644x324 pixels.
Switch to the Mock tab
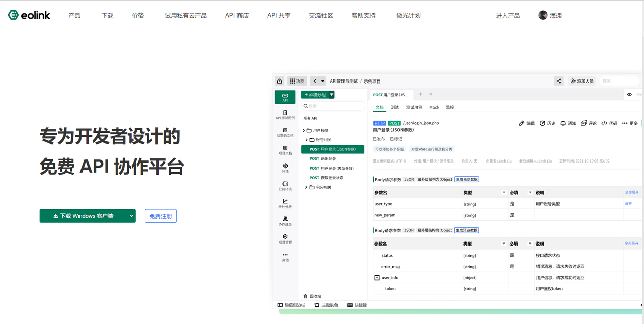[x=434, y=107]
